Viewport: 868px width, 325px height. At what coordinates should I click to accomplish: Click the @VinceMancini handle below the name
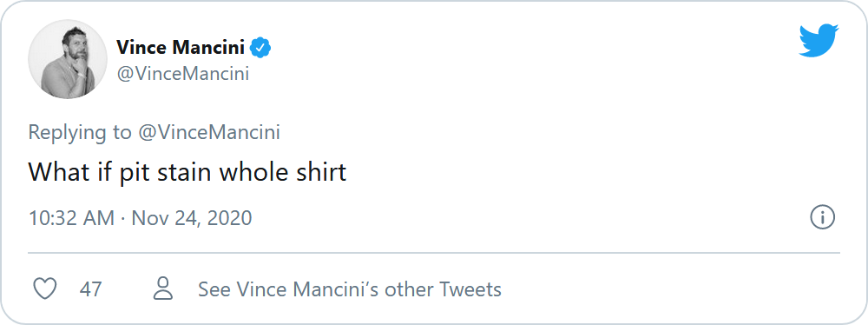click(x=182, y=74)
